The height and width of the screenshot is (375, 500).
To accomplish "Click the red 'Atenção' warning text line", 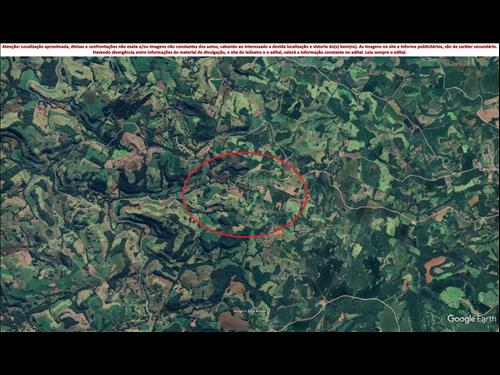I will (250, 47).
